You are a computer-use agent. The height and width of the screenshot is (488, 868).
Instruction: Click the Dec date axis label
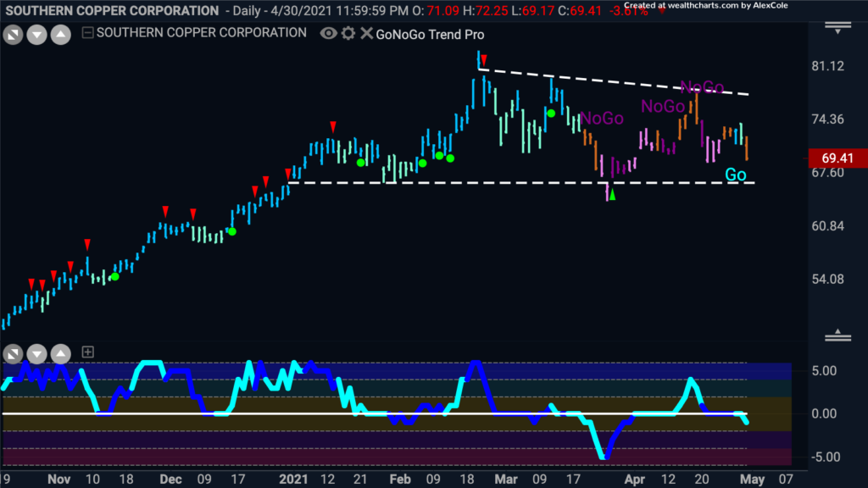[x=170, y=480]
